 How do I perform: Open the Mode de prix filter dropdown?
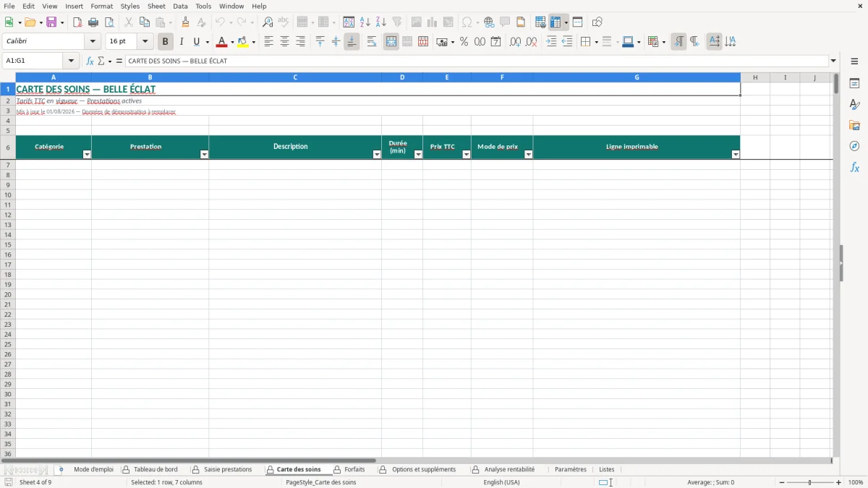click(x=529, y=155)
